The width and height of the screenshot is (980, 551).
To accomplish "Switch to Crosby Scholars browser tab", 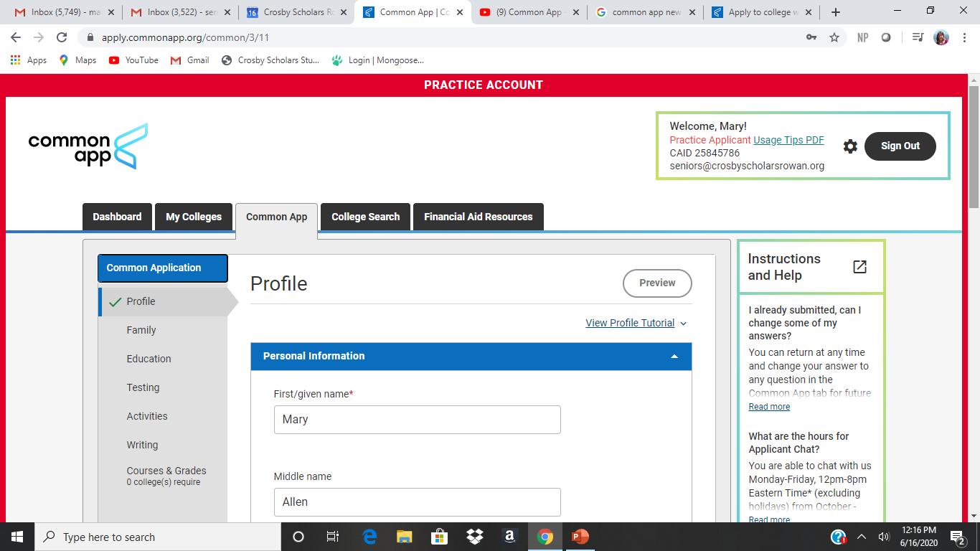I will 296,12.
